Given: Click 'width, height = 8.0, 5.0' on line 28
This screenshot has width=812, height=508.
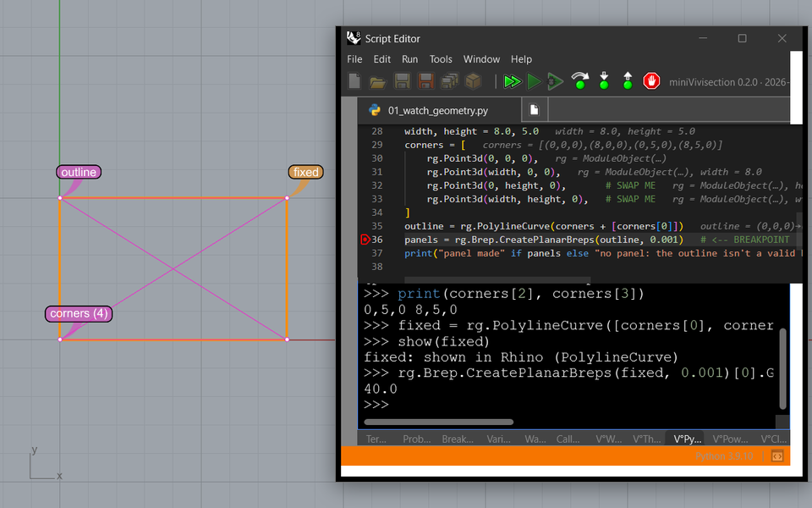Looking at the screenshot, I should tap(471, 131).
